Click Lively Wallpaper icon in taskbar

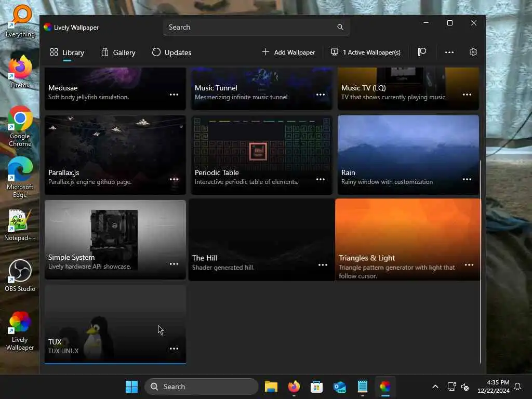[x=385, y=387]
